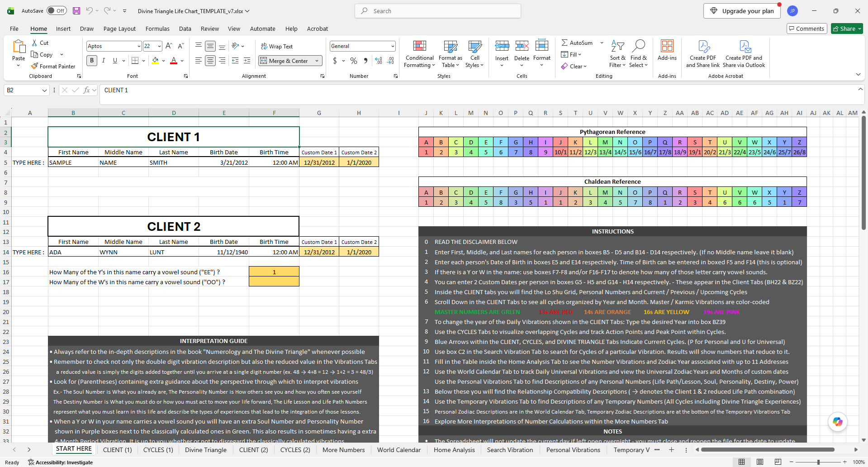Screen dimensions: 868x467
Task: Switch to the Formulas ribbon tab
Action: 157,29
